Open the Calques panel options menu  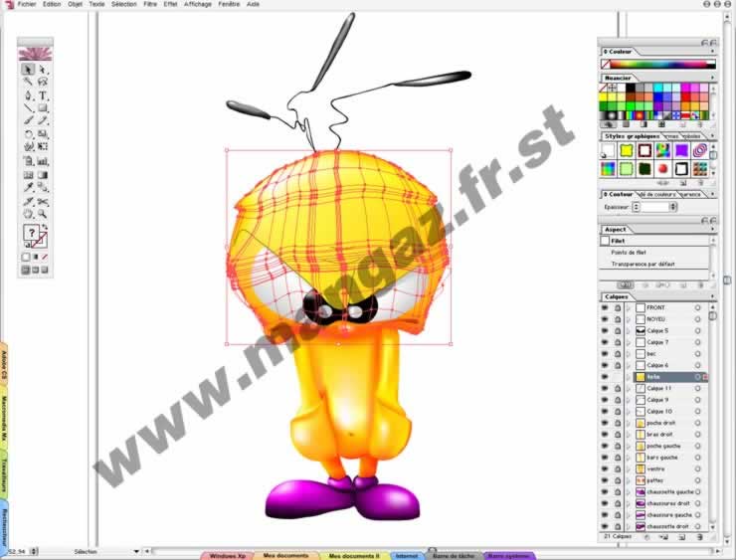712,296
